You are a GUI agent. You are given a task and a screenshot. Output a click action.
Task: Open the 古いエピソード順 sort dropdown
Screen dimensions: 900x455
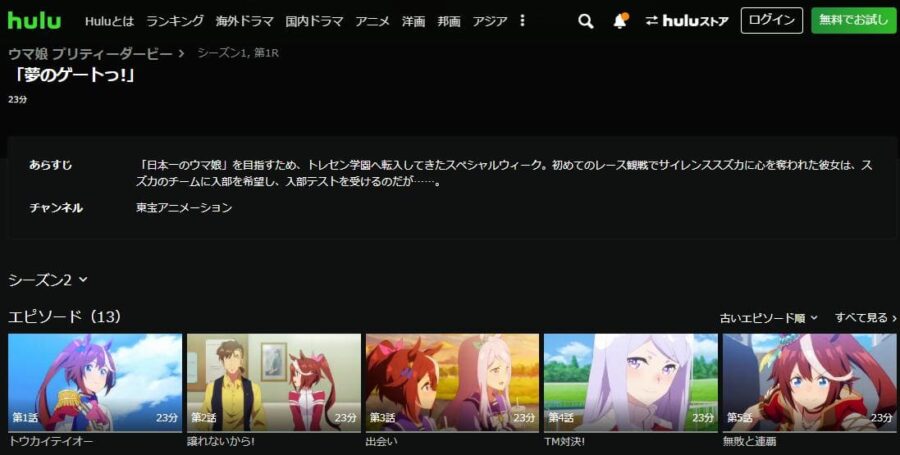tap(769, 318)
